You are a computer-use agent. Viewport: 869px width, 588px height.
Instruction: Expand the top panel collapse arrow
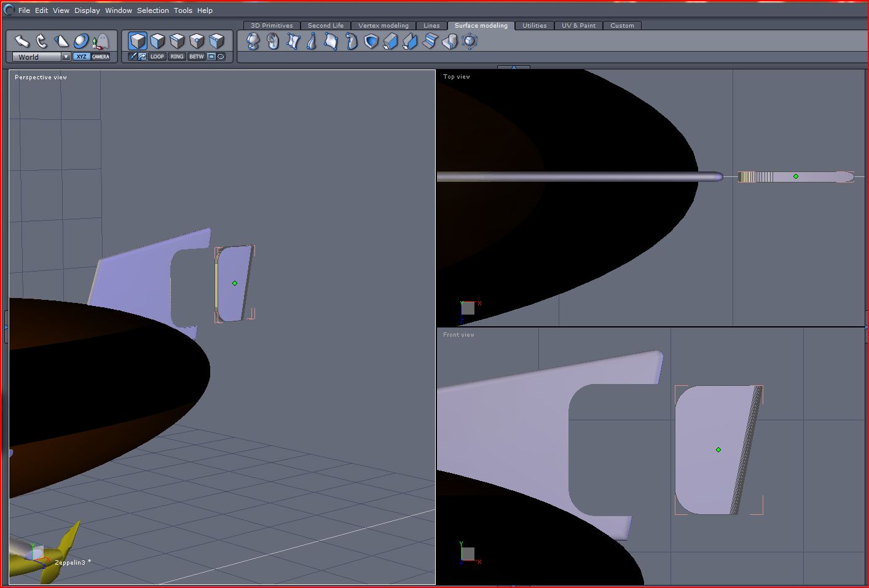[x=514, y=66]
